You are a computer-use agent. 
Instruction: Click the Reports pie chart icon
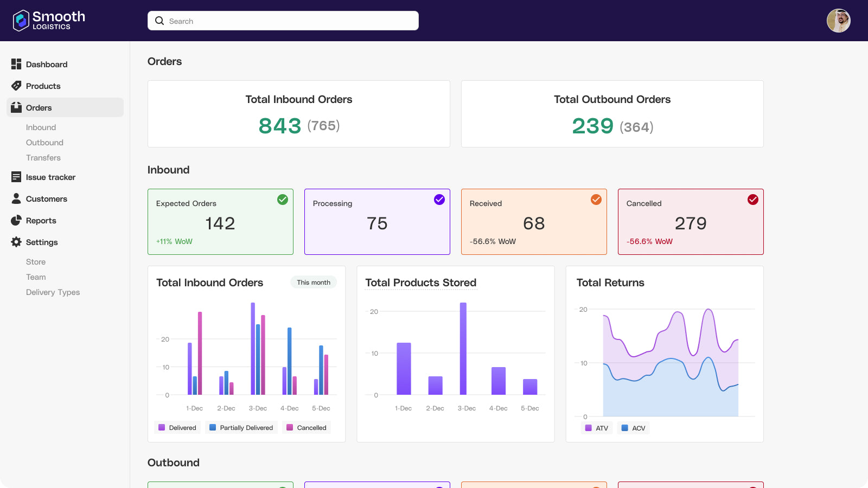[x=16, y=220]
